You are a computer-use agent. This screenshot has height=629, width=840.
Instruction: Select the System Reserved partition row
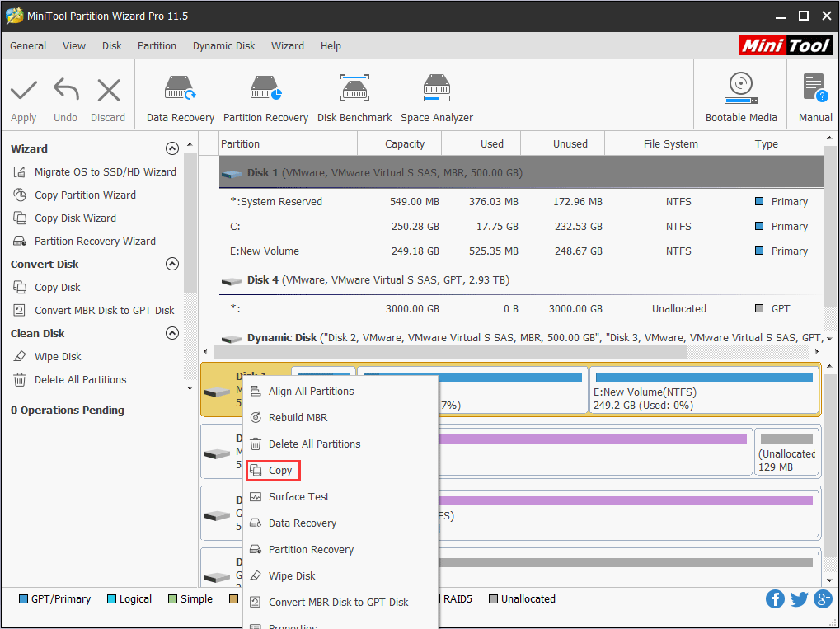click(521, 201)
